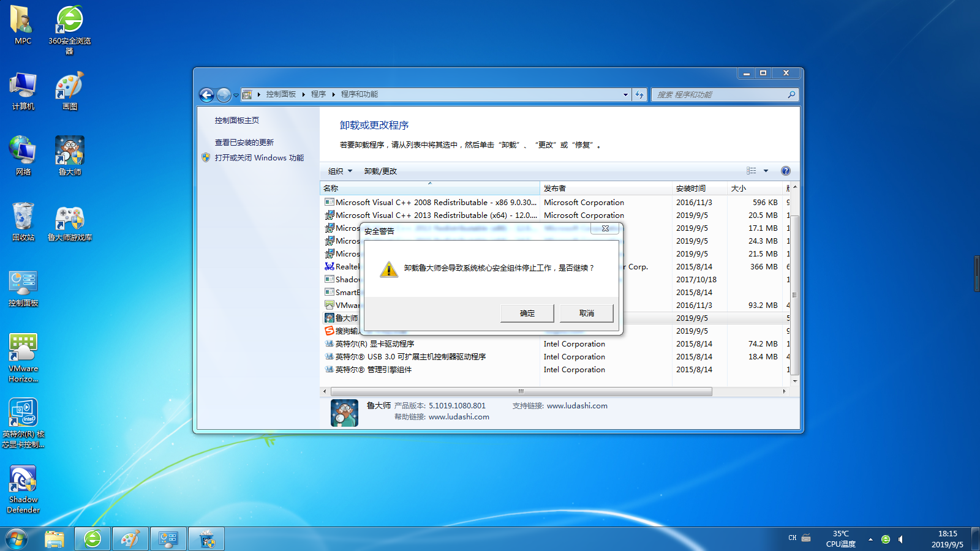This screenshot has height=551, width=980.
Task: Click the horizontal list scrollbar
Action: point(521,391)
